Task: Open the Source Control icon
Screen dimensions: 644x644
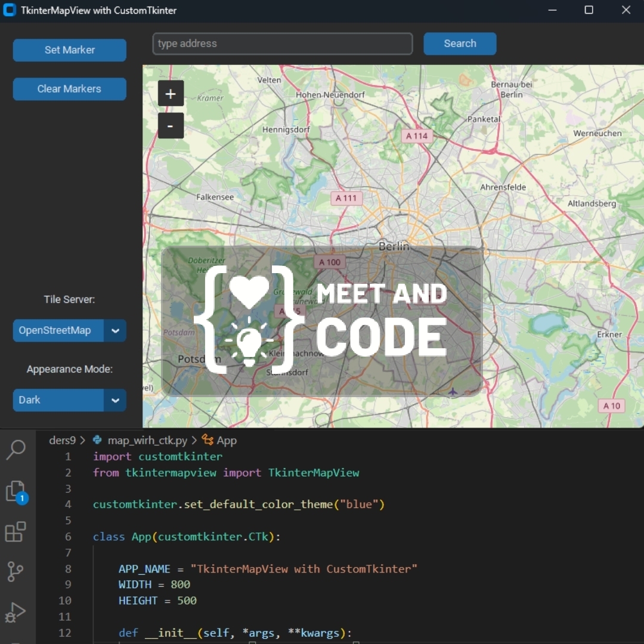Action: pyautogui.click(x=16, y=571)
